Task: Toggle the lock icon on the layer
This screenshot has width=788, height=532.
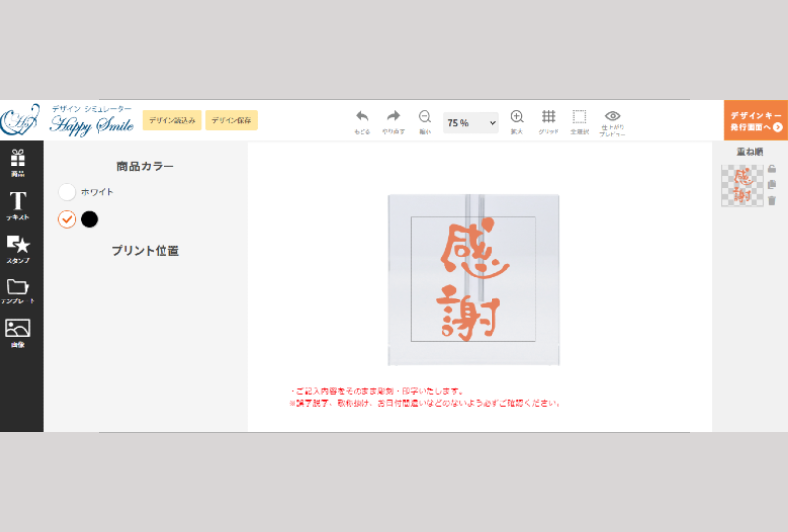Action: [x=772, y=169]
